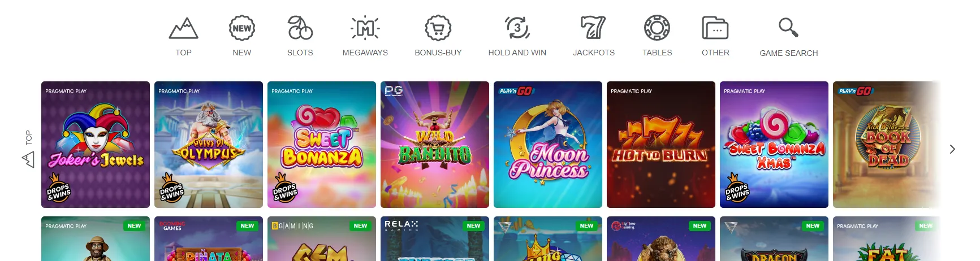The width and height of the screenshot is (980, 261).
Task: Show next games with right chevron arrow
Action: click(x=952, y=149)
